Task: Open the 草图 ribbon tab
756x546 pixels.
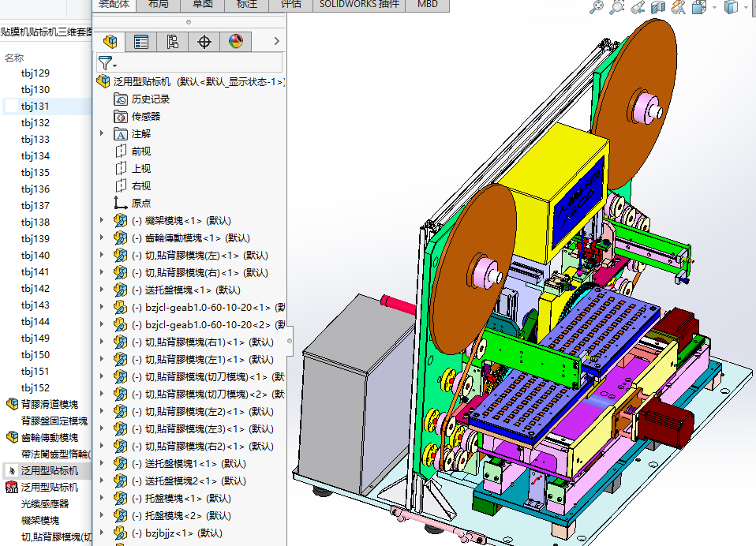Action: (x=203, y=5)
